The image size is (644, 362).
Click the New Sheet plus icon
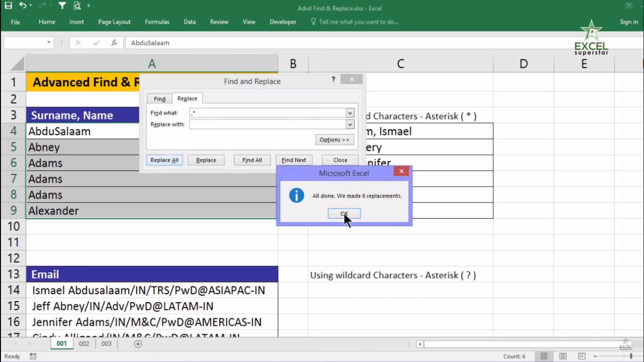pos(138,344)
